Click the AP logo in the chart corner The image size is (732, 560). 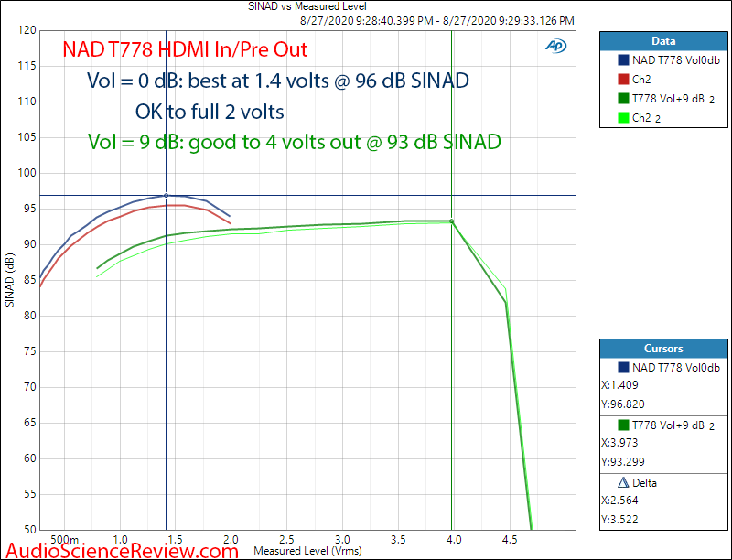click(x=555, y=46)
